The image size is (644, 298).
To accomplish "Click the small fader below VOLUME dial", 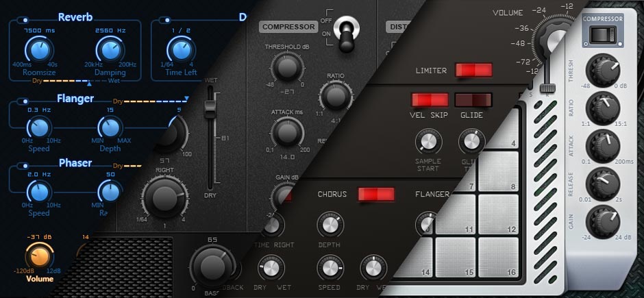I will tap(547, 88).
